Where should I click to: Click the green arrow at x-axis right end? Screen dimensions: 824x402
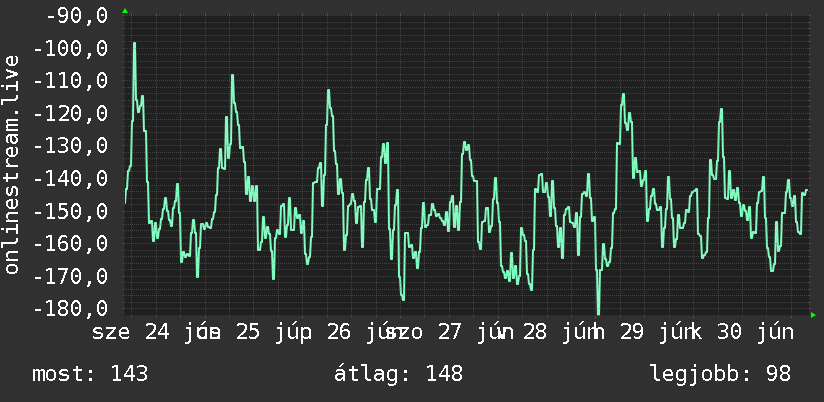point(813,315)
